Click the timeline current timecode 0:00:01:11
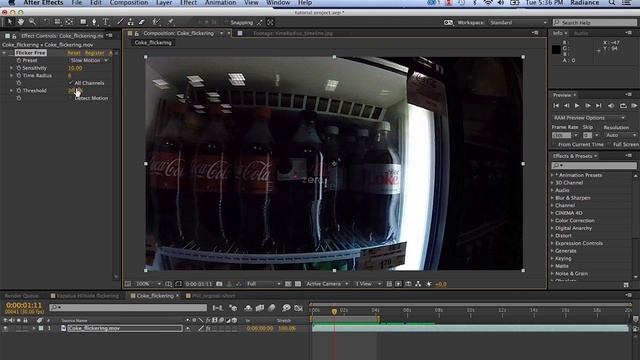This screenshot has height=360, width=640. [x=24, y=305]
